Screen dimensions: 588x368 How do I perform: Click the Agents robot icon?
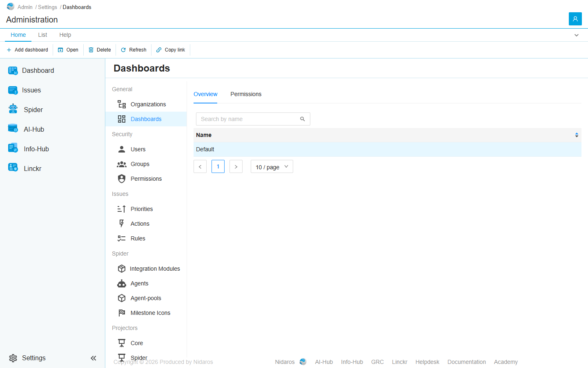pyautogui.click(x=122, y=283)
